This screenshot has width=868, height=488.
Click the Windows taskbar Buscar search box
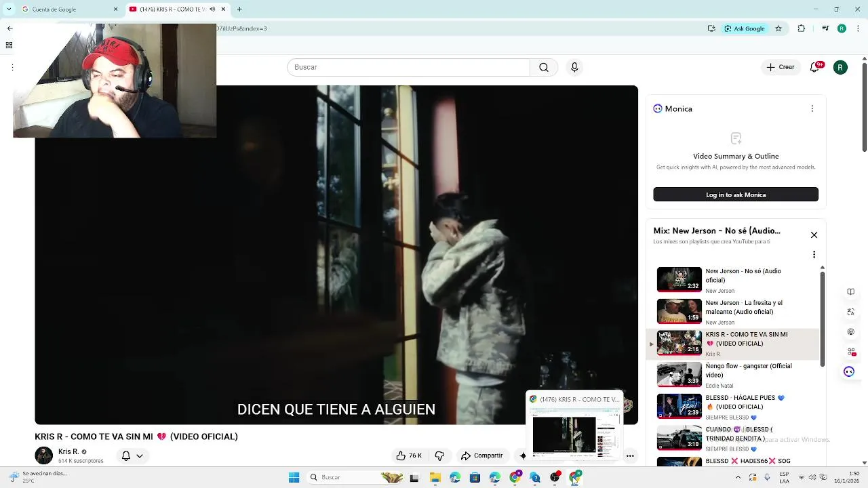coord(355,477)
